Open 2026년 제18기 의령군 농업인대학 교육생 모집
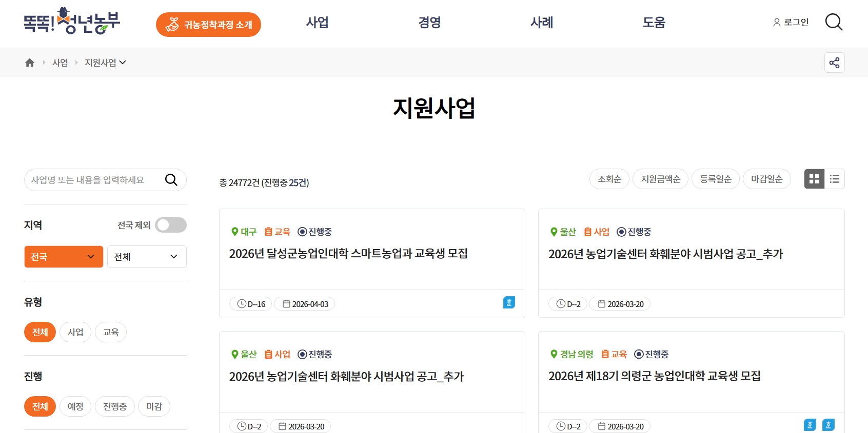The width and height of the screenshot is (868, 433). coord(654,376)
